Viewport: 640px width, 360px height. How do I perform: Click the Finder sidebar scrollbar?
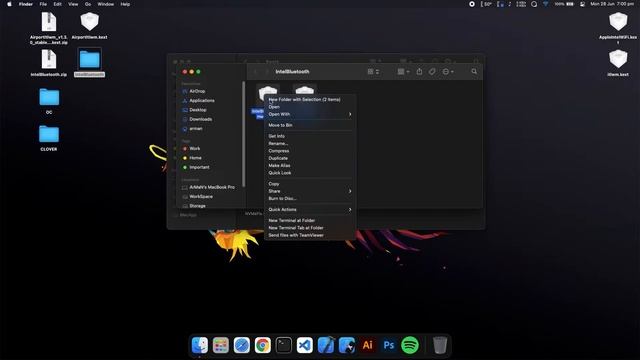coord(244,134)
